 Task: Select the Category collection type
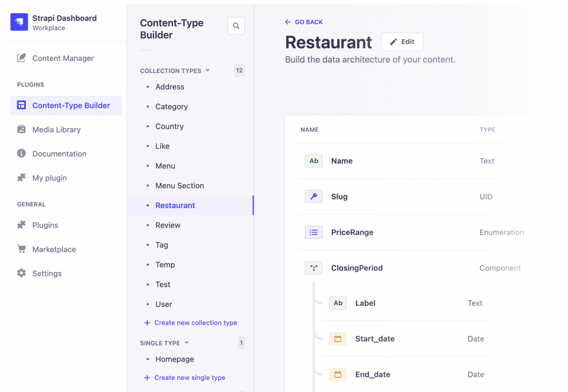[171, 107]
